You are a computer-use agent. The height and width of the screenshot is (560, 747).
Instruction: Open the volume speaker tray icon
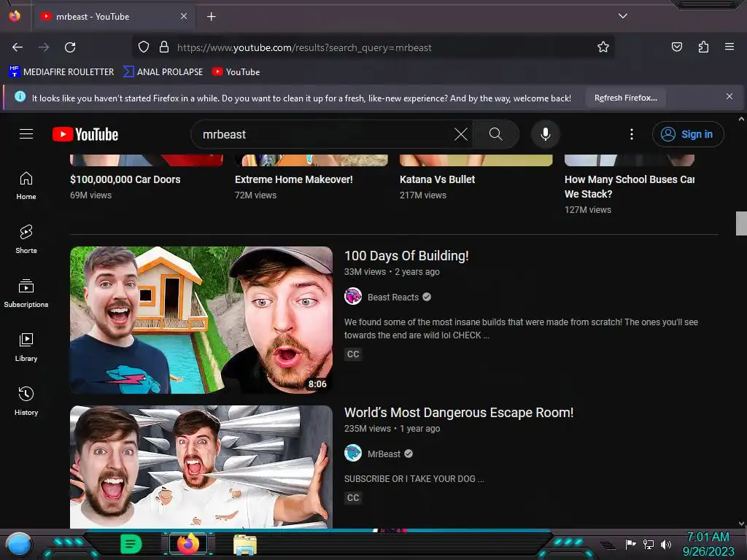coord(666,544)
